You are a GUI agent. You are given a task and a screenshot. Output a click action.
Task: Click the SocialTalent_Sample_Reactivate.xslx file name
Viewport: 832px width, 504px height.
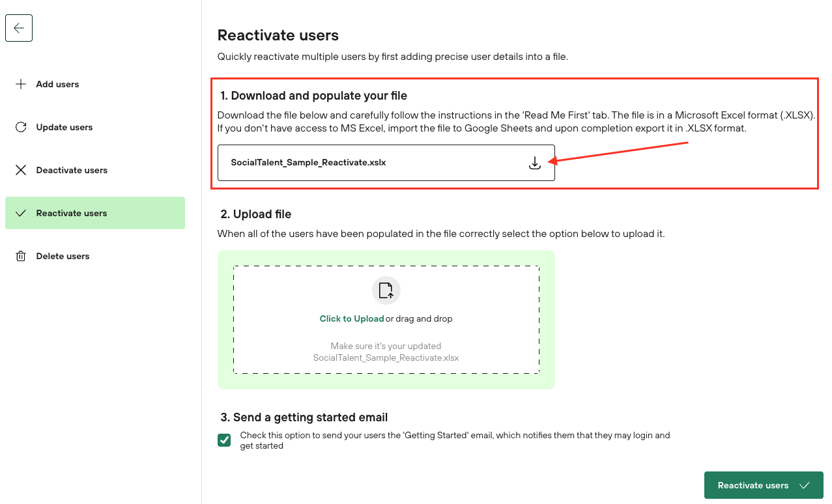pyautogui.click(x=308, y=163)
